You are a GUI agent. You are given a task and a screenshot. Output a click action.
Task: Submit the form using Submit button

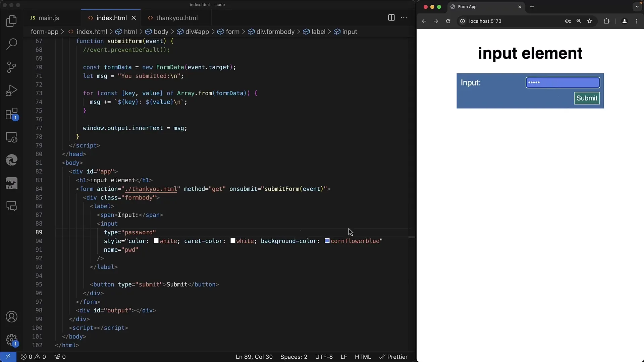[587, 98]
